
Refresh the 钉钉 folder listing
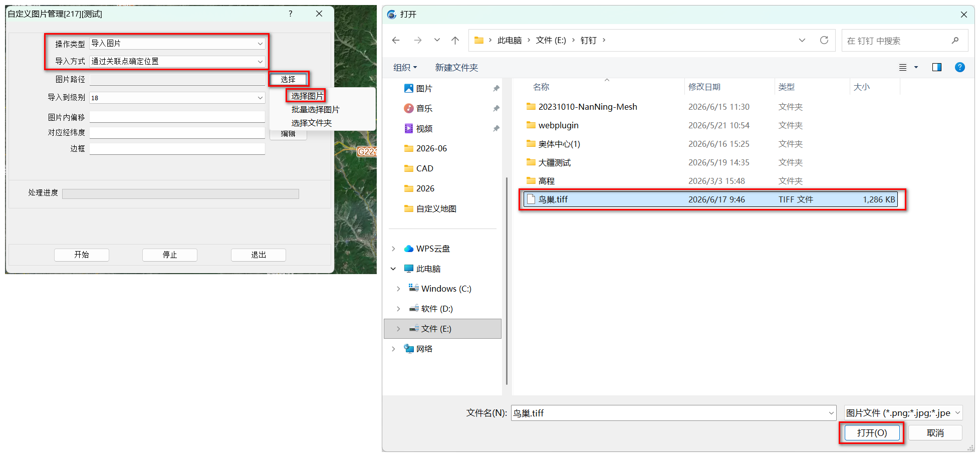point(824,40)
